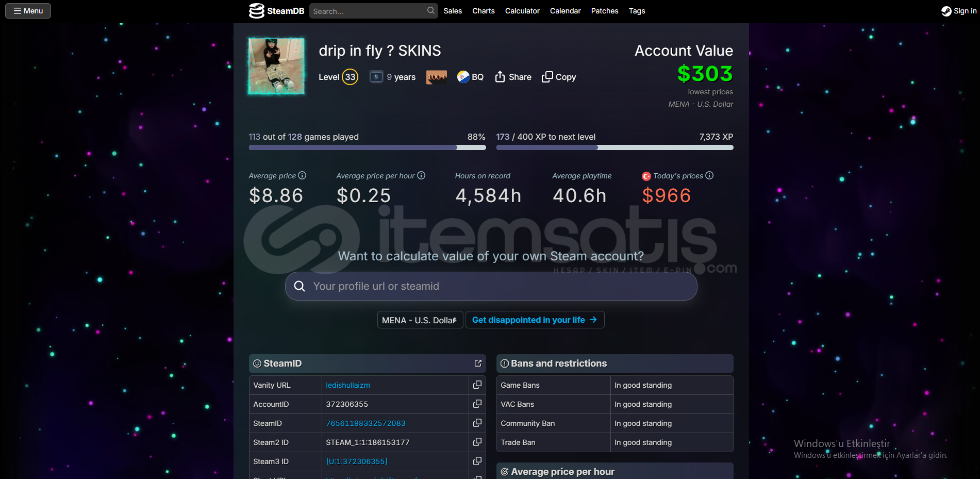The height and width of the screenshot is (479, 980).
Task: Click the $8.86 average price value
Action: pos(276,196)
